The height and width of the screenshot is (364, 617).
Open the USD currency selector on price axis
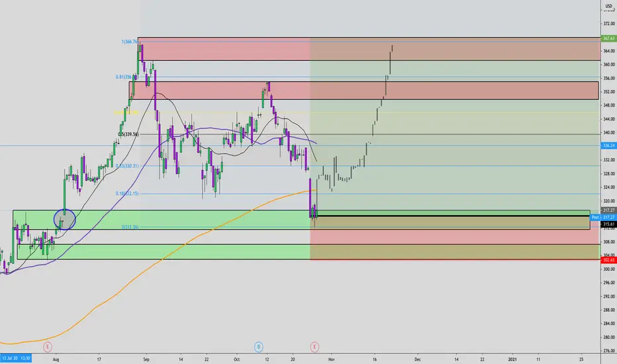[x=609, y=6]
